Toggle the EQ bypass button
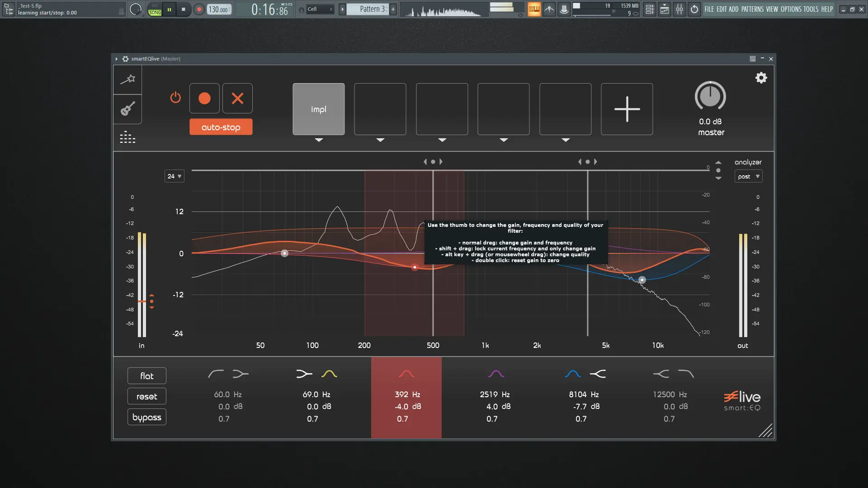This screenshot has height=488, width=868. [146, 417]
